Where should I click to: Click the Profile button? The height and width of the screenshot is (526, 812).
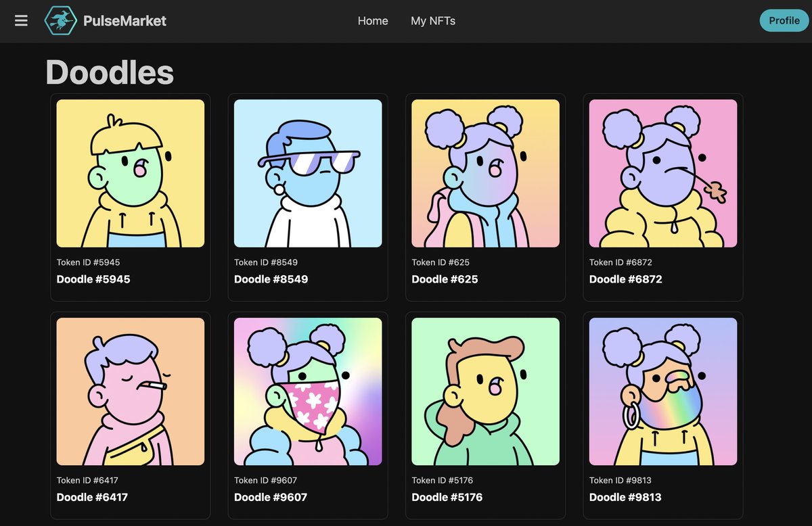pos(784,20)
